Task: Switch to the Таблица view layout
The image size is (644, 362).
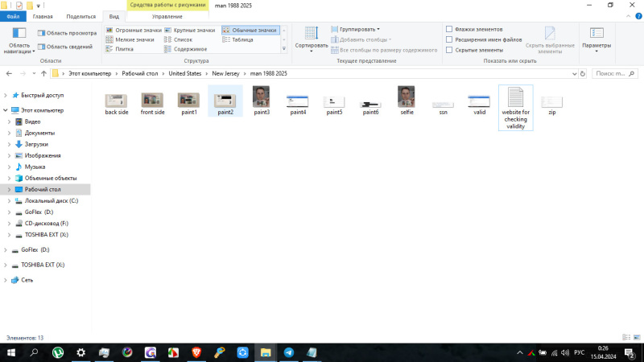Action: coord(242,39)
